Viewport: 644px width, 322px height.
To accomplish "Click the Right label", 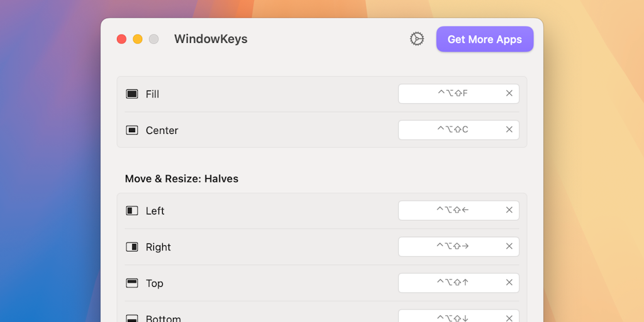I will 158,247.
